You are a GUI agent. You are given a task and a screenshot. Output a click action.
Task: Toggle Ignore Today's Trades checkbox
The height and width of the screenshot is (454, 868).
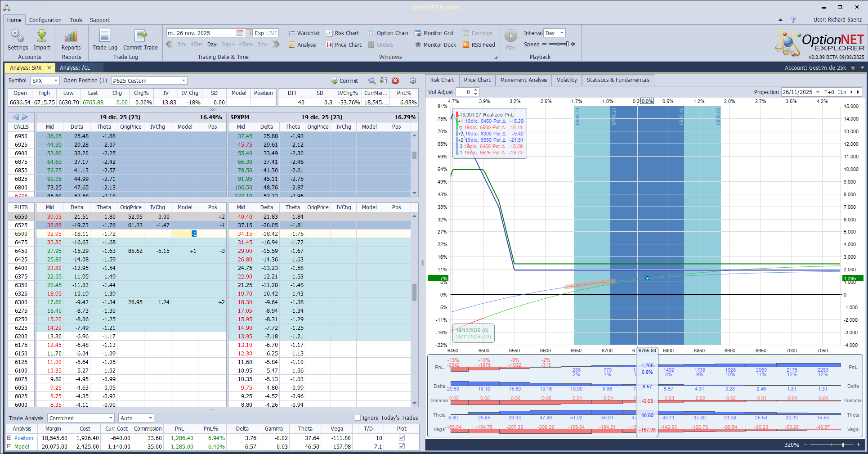click(x=358, y=418)
